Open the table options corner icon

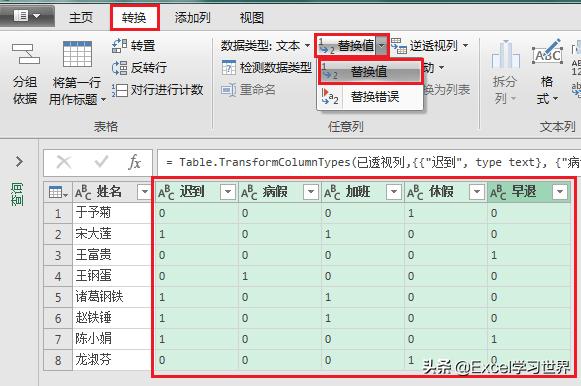58,192
